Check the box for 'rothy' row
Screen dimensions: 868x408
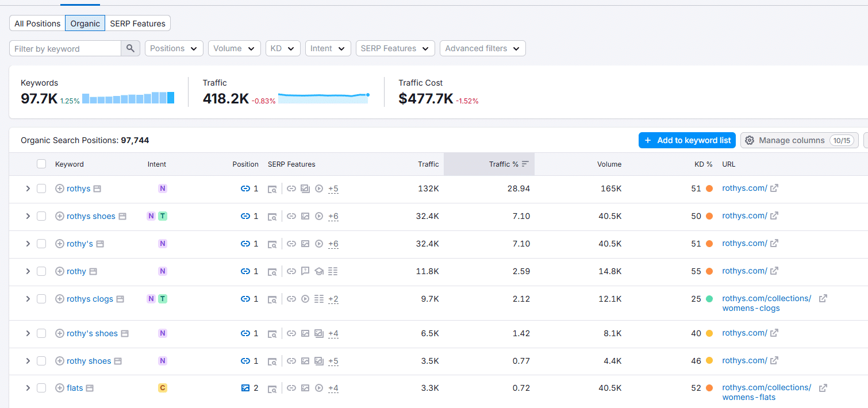click(x=41, y=271)
